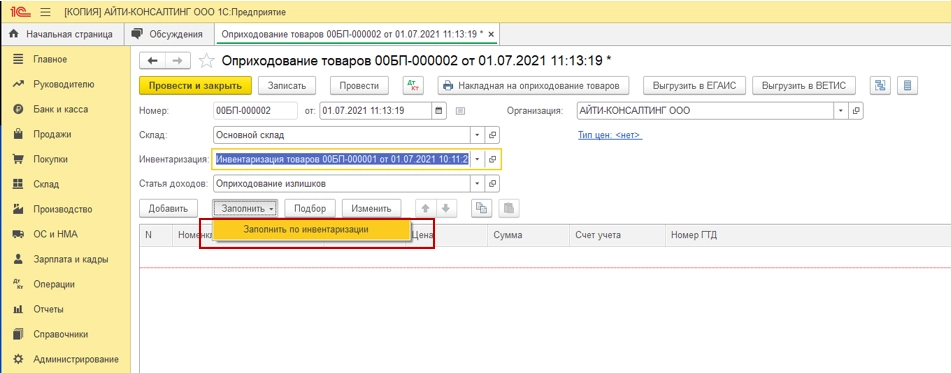951x373 pixels.
Task: Open Статья доходов record with open-form icon
Action: (x=492, y=183)
